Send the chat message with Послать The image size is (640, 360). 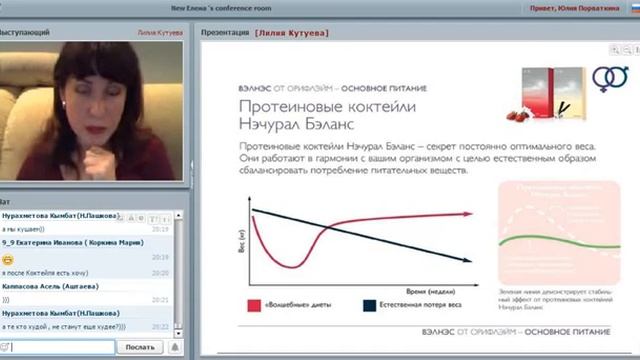tap(140, 347)
